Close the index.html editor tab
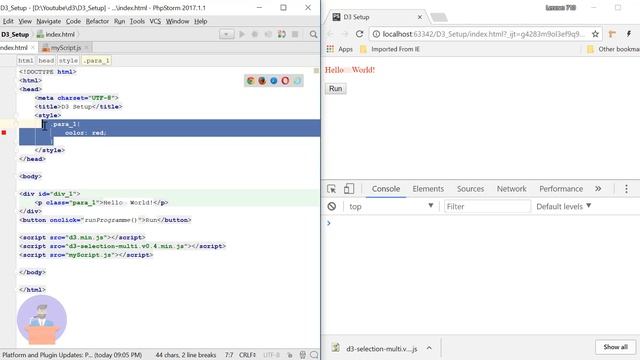This screenshot has width=640, height=360. (x=33, y=48)
